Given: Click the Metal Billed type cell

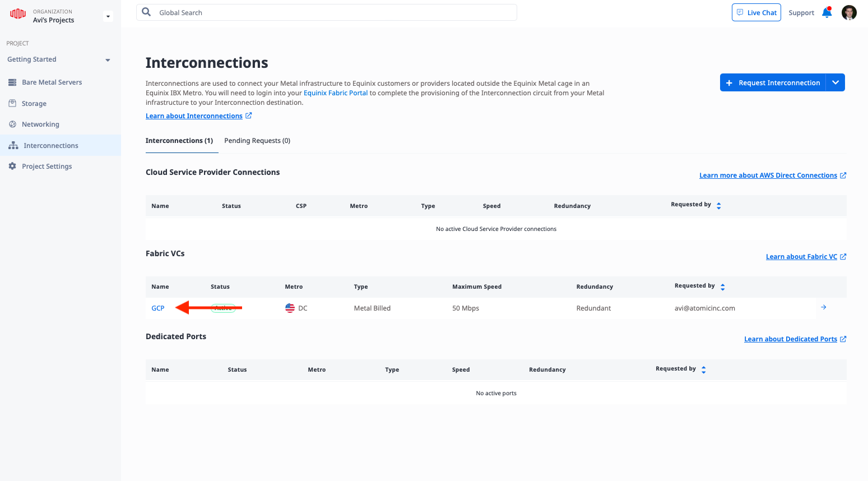Looking at the screenshot, I should [x=372, y=308].
